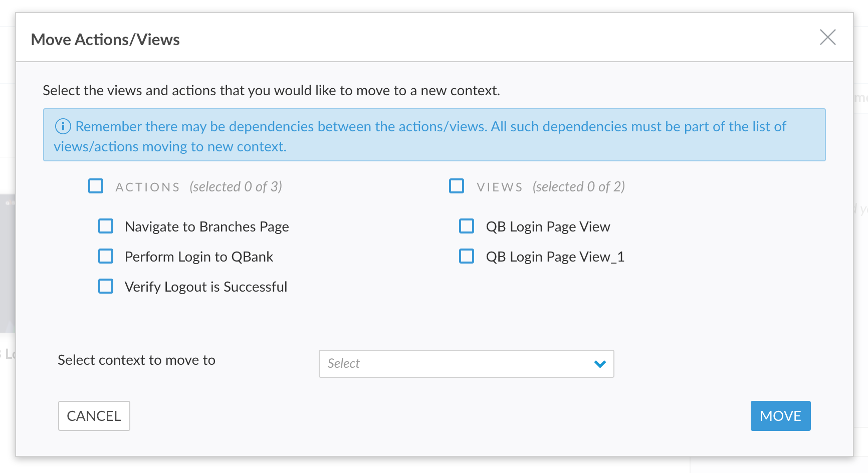Click the 'Verify Logout is Successful' label text
868x473 pixels.
[x=205, y=287]
